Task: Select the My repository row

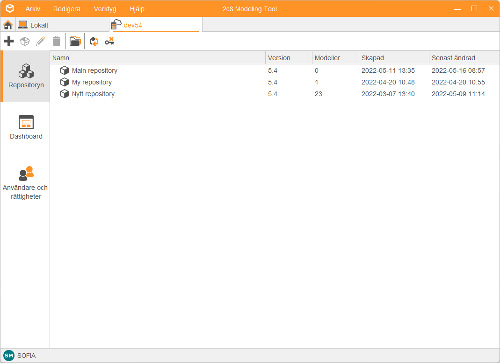Action: pos(275,82)
